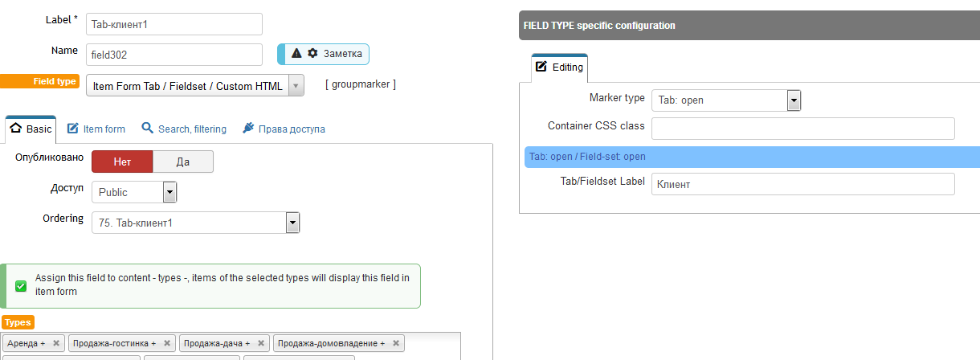
Task: Click the Заметка button
Action: point(324,54)
